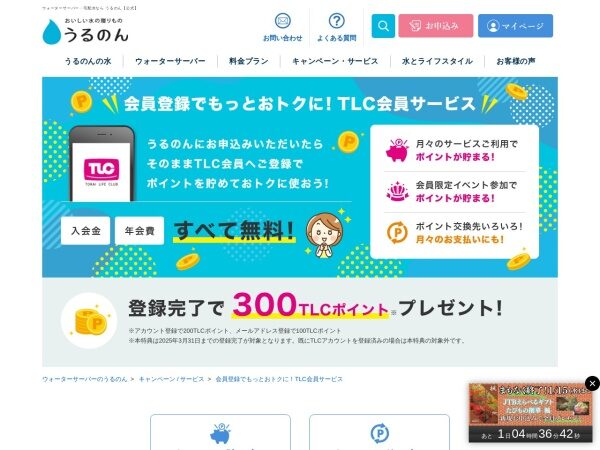
Task: Click the gold coin stack icon
Action: point(89,321)
